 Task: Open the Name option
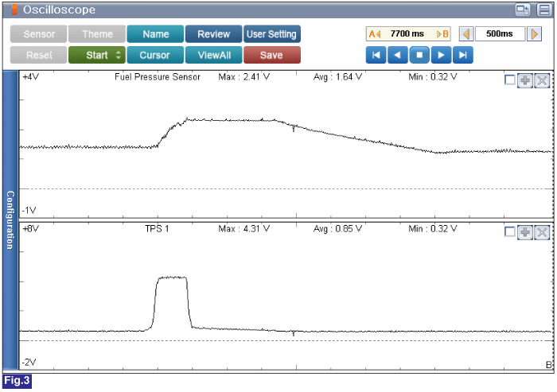[x=155, y=34]
